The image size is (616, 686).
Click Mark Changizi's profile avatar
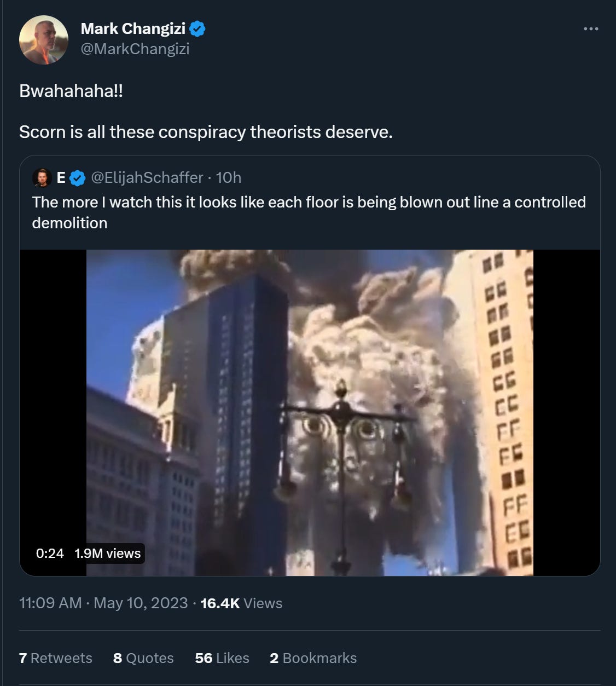coord(43,40)
